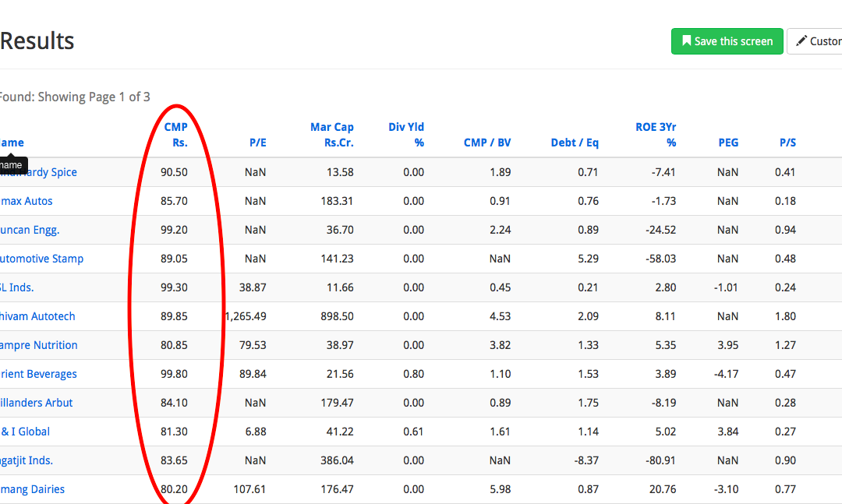The image size is (842, 504).
Task: Click CMP value 80.85
Action: coord(174,345)
